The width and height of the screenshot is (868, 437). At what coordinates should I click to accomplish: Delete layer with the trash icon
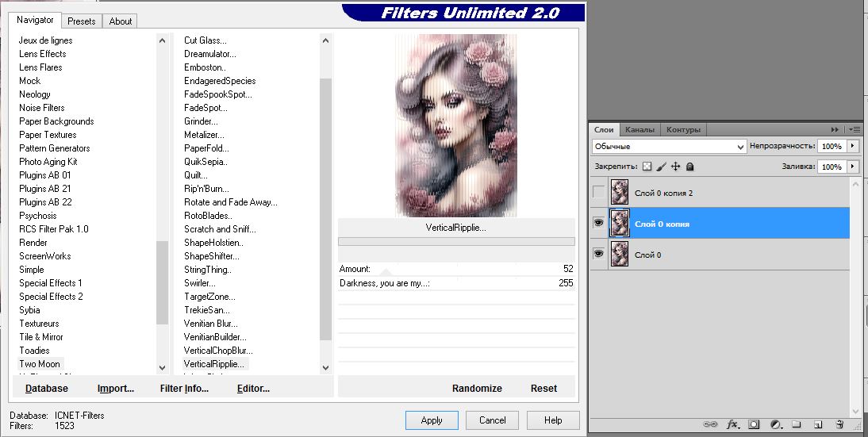[838, 425]
